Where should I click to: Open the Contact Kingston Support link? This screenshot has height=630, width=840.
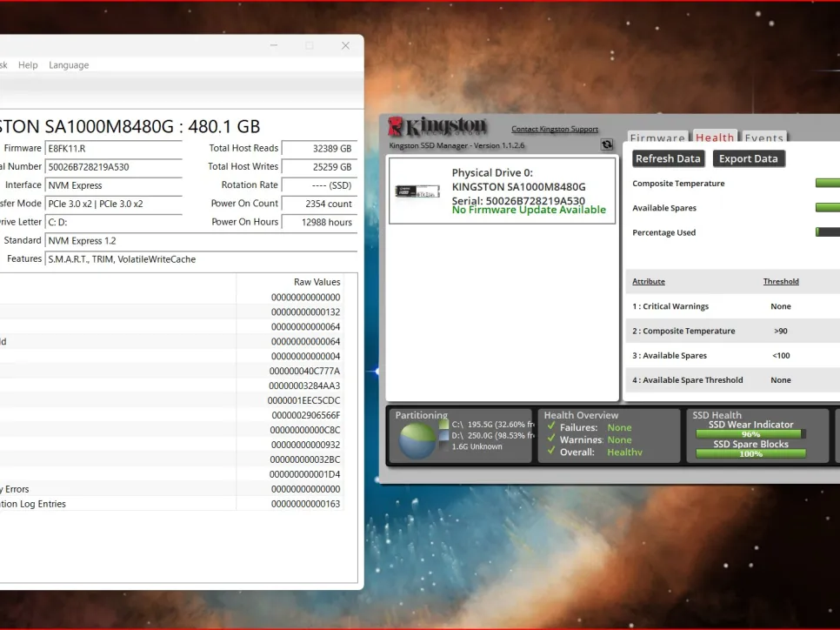555,130
